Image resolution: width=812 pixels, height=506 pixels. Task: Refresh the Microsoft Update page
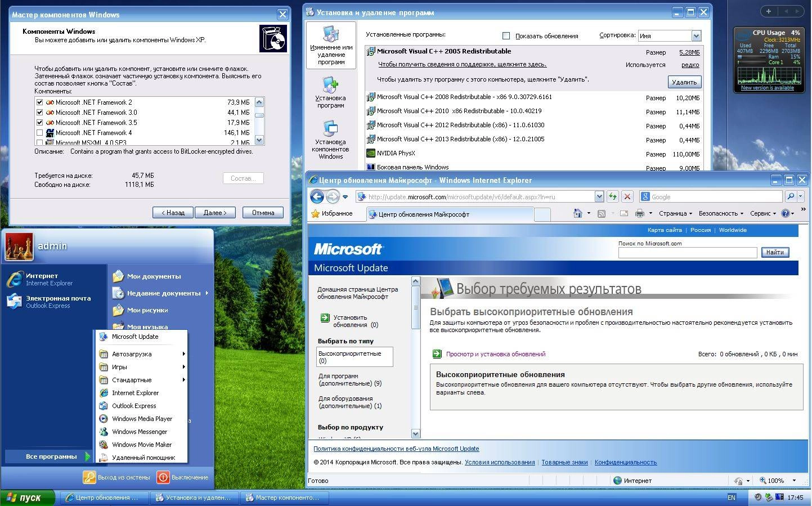click(612, 196)
